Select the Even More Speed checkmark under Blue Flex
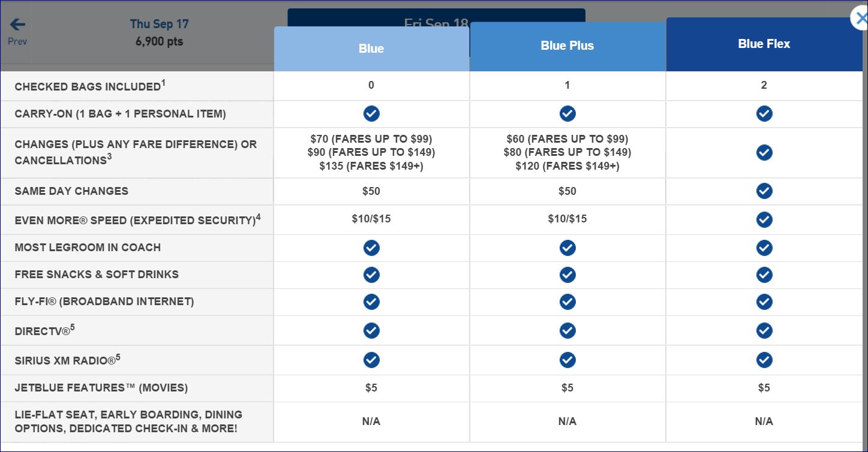 pyautogui.click(x=764, y=219)
